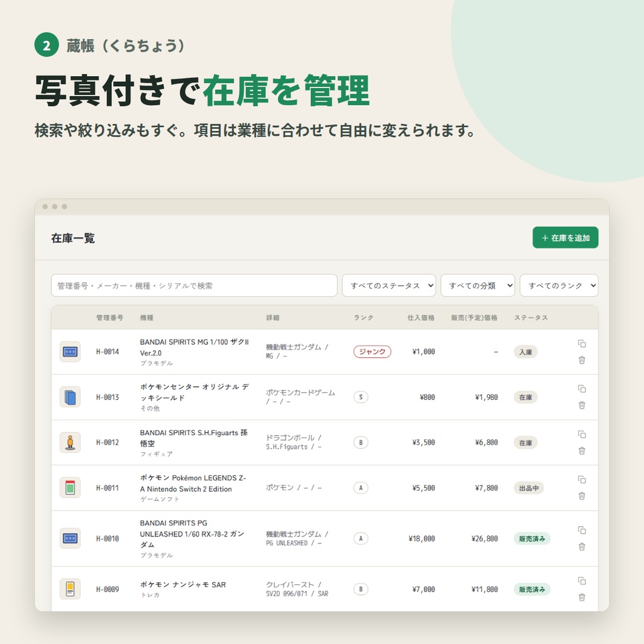Screen dimensions: 644x644
Task: Click the 在庫一覧 heading
Action: 73,238
